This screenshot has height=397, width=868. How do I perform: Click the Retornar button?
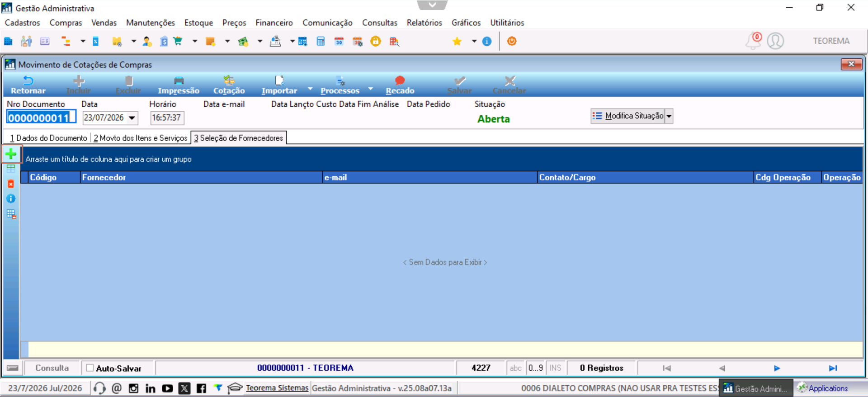pyautogui.click(x=28, y=85)
